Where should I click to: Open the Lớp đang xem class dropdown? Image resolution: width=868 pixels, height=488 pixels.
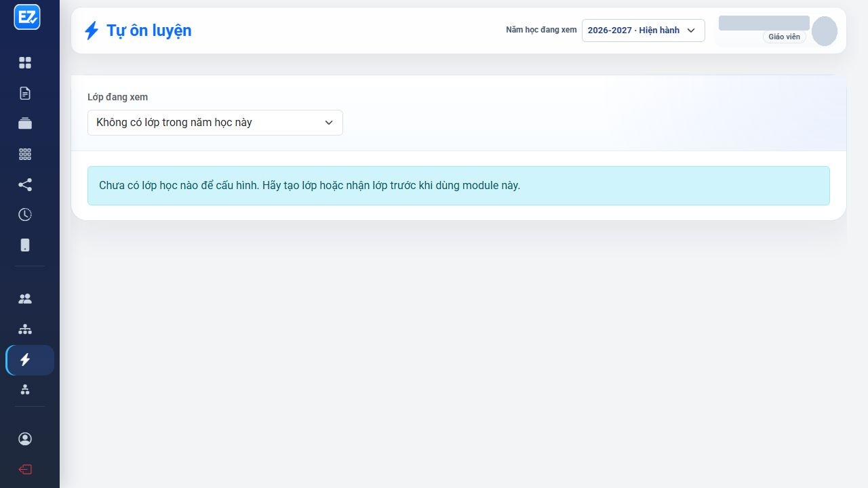click(215, 123)
